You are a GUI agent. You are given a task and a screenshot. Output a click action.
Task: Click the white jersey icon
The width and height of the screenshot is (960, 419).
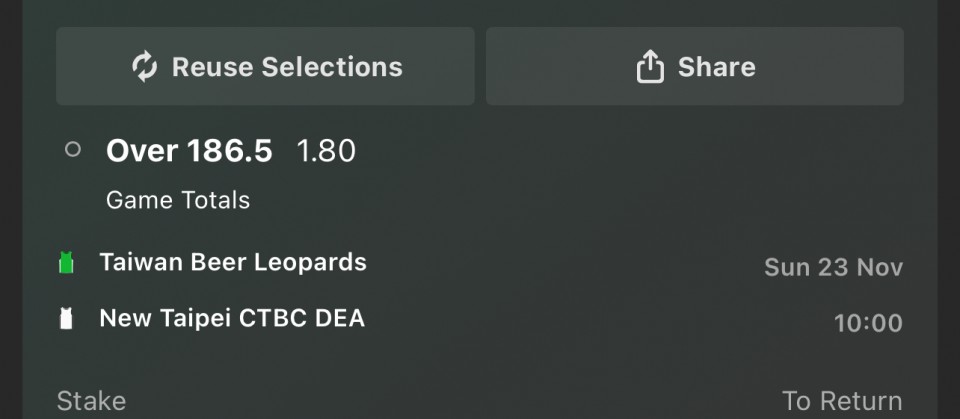(x=67, y=319)
